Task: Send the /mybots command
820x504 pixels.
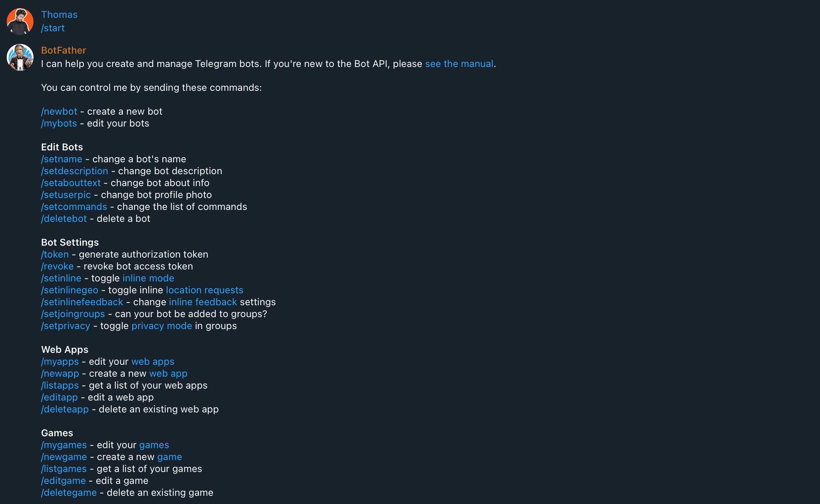Action: [59, 123]
